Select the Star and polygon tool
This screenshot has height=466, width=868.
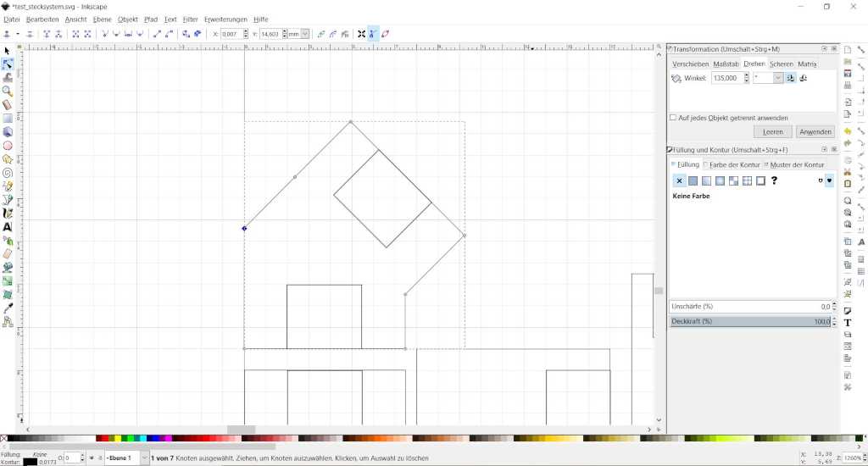(7, 158)
